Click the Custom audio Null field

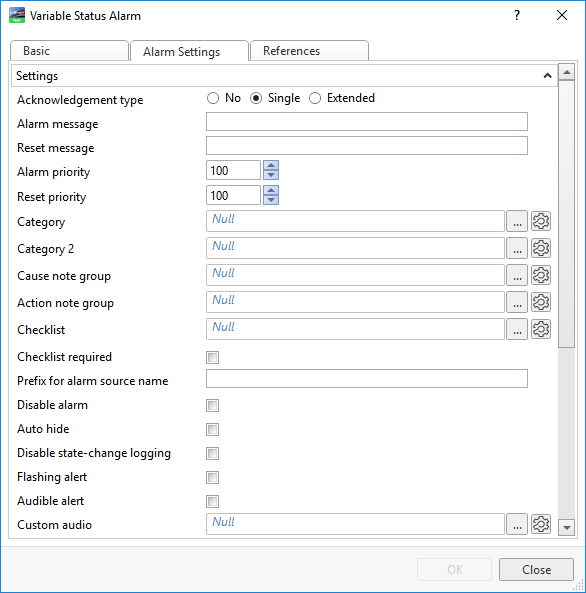tap(355, 524)
